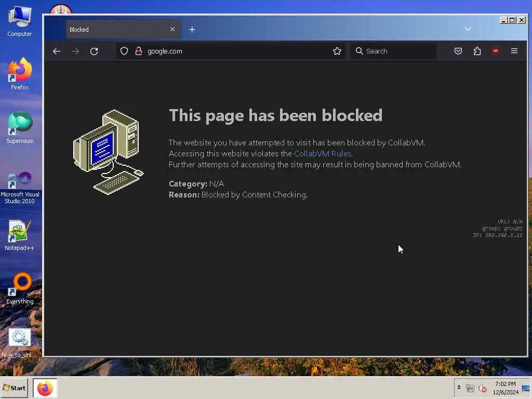Open the clock showing 7:02 PM
The image size is (532, 399).
(505, 388)
